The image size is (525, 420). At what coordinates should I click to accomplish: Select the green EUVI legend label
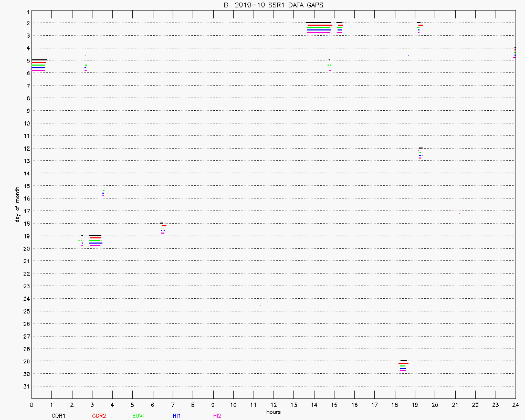pos(138,416)
